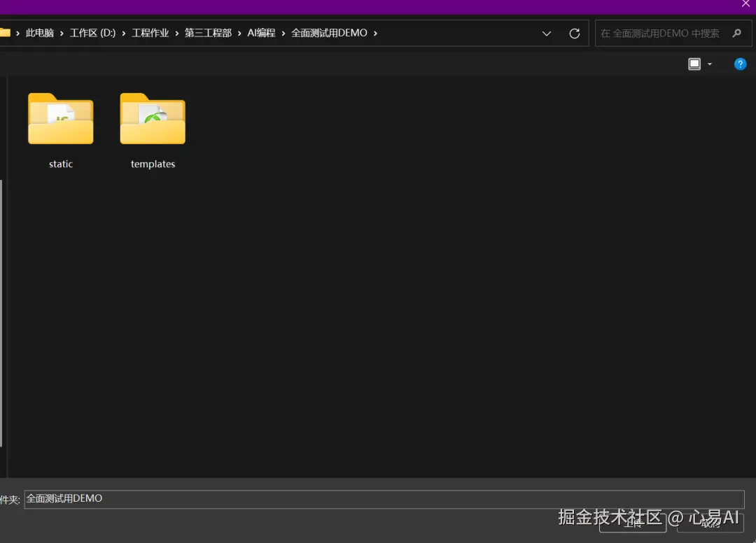Expand chevron before 此电脑
Image resolution: width=756 pixels, height=543 pixels.
[x=17, y=34]
